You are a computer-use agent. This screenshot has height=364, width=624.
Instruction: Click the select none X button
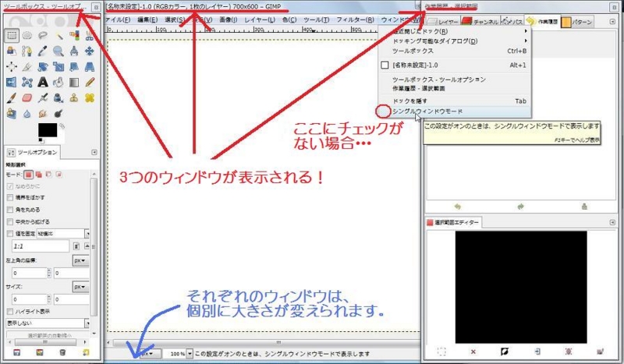click(473, 352)
